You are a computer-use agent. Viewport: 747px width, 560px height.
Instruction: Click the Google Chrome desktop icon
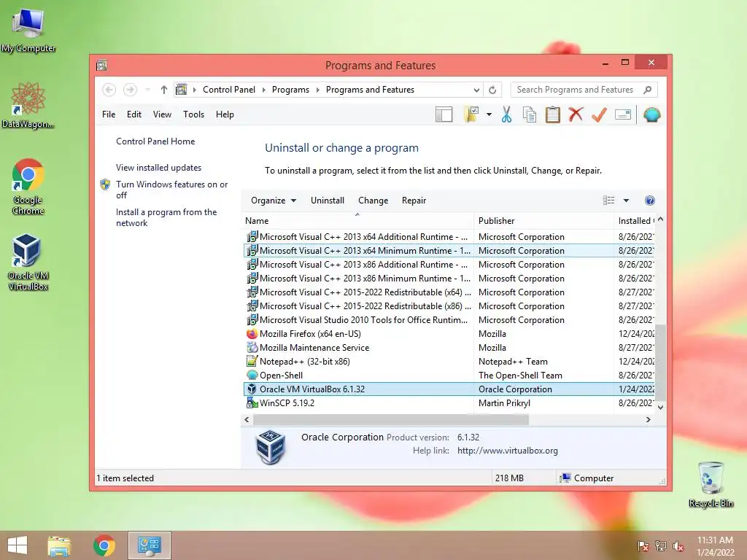click(28, 187)
